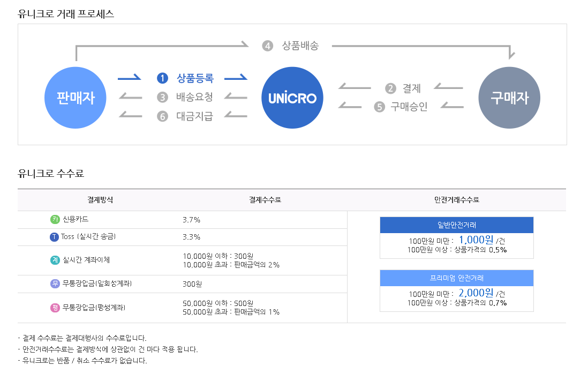
Task: Click the 상품가격의 0.5% line
Action: [x=457, y=250]
